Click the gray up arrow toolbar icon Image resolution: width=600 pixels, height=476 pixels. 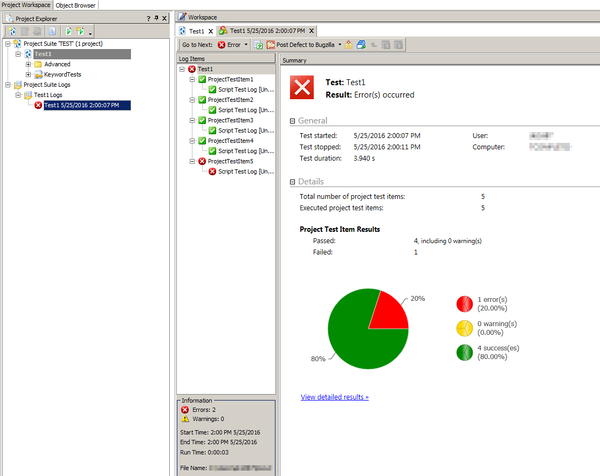pos(373,45)
